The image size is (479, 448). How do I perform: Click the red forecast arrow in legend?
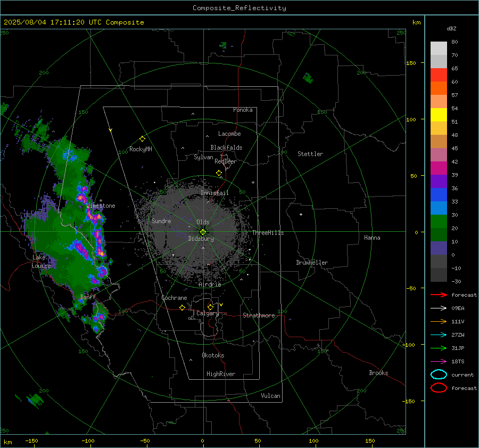point(439,295)
